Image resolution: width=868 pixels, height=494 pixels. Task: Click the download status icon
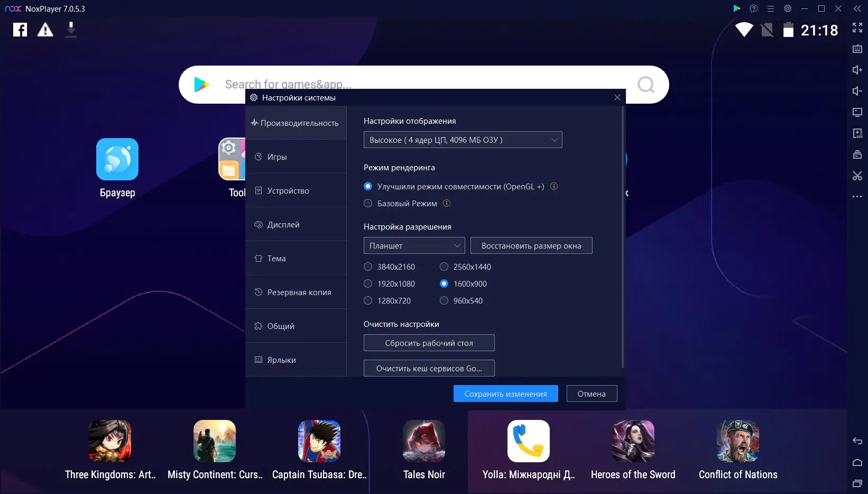click(71, 30)
